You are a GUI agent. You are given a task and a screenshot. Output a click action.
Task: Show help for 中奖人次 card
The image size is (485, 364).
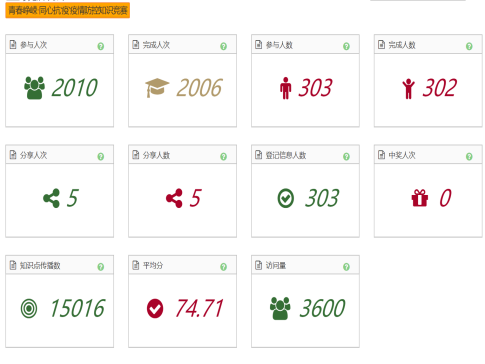[x=469, y=157]
